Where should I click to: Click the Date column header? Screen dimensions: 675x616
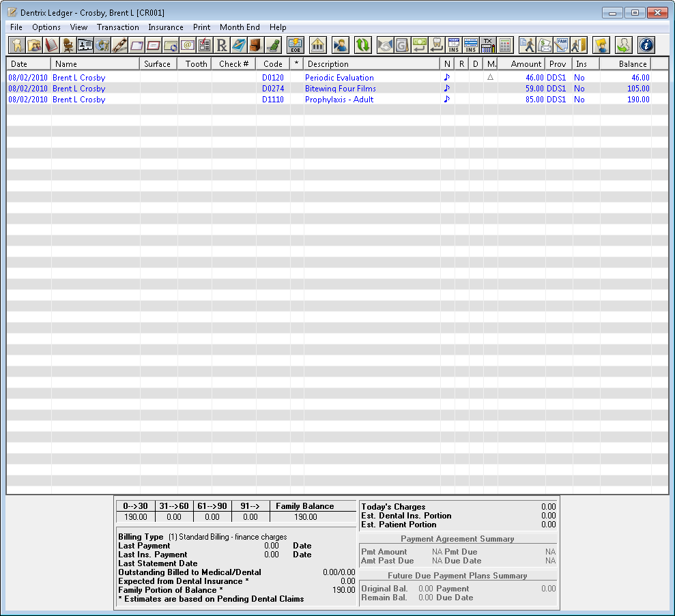(27, 63)
